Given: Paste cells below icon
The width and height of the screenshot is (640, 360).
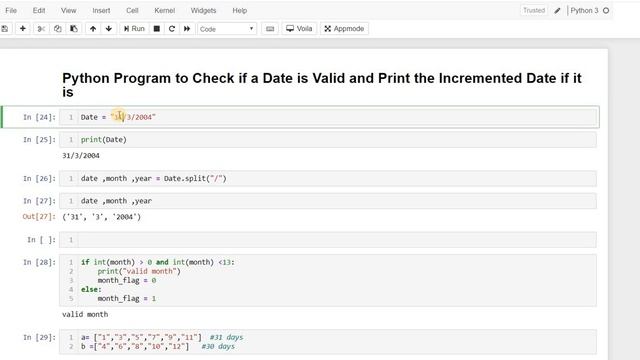Looking at the screenshot, I should tap(74, 29).
